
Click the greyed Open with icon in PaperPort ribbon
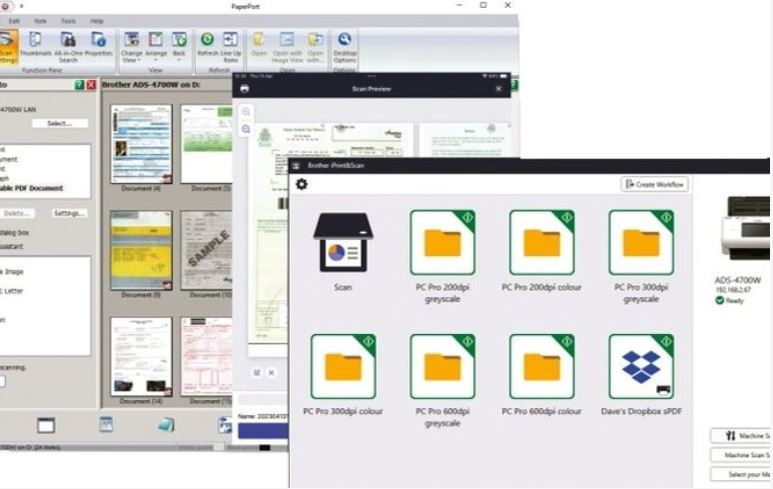[x=315, y=47]
